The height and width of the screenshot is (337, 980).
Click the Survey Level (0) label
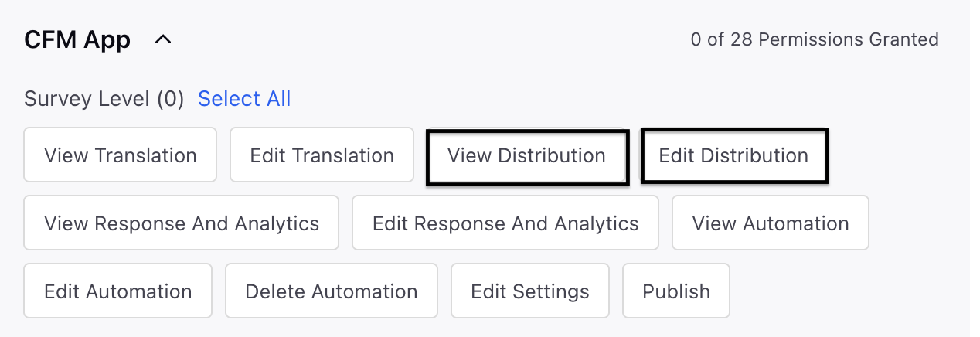(104, 99)
